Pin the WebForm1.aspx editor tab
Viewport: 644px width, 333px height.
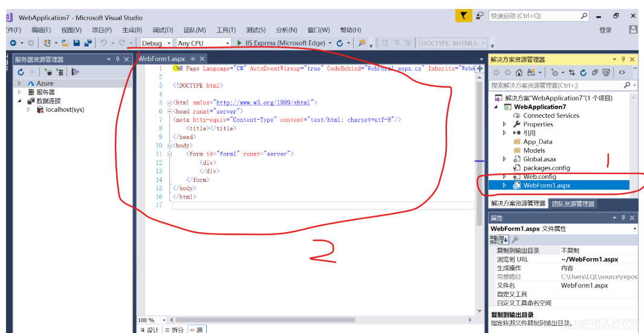coord(193,59)
